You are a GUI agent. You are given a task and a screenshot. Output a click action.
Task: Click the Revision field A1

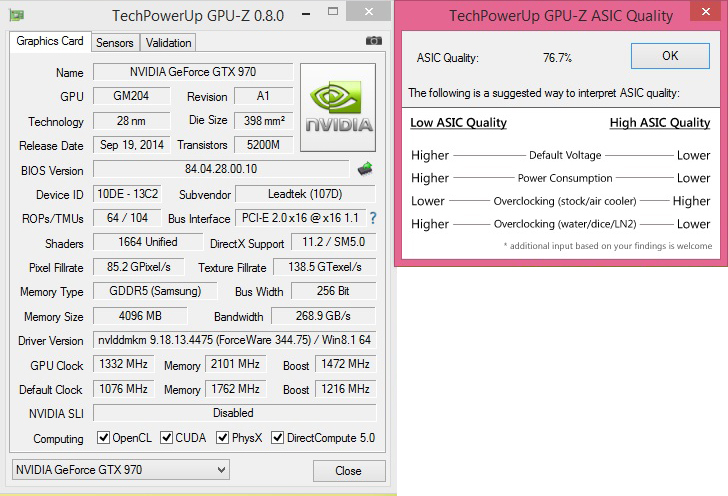coord(263,96)
